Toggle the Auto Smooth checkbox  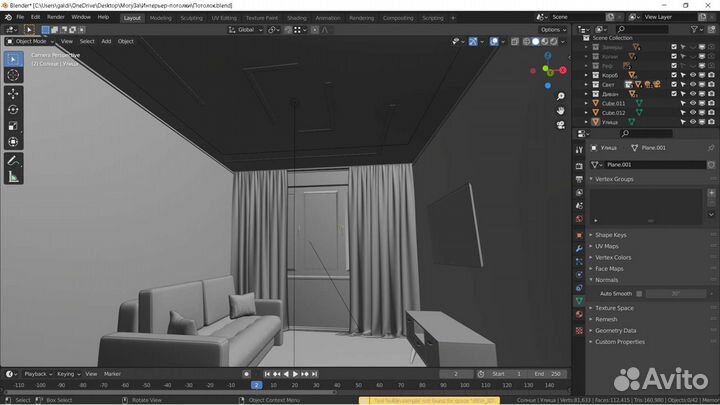(x=639, y=294)
